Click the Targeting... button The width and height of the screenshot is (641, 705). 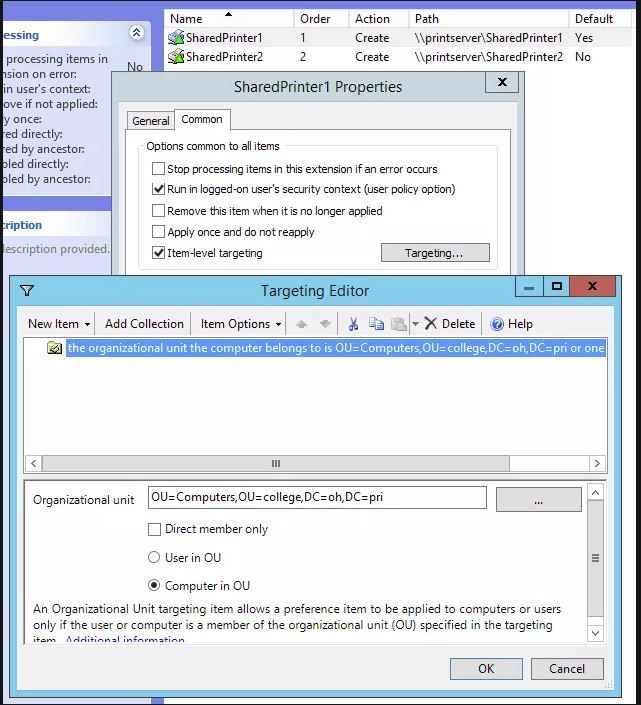click(435, 253)
